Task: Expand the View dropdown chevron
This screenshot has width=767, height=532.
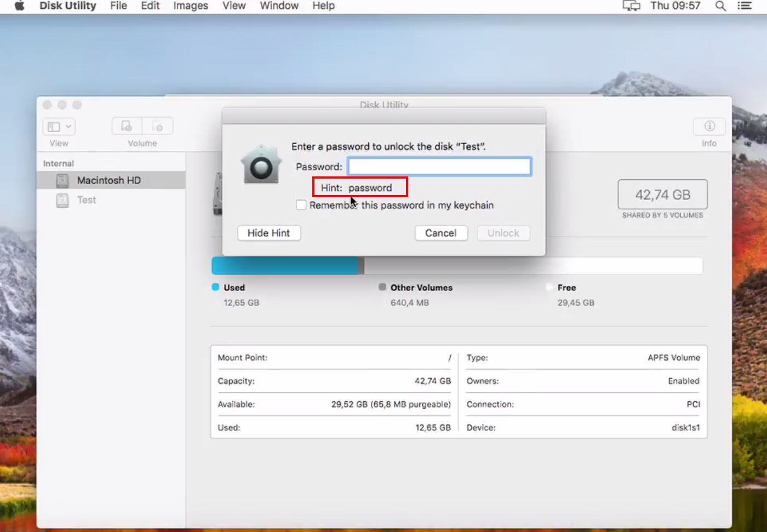Action: coord(68,127)
